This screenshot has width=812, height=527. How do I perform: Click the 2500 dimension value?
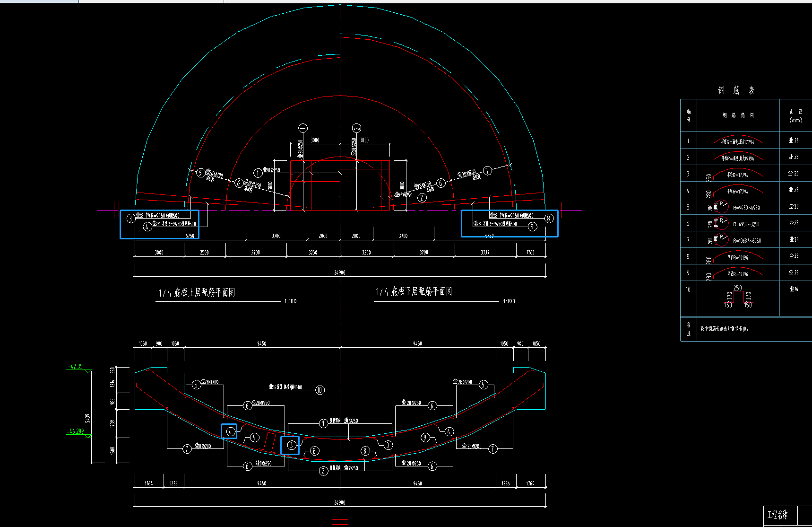tap(204, 253)
